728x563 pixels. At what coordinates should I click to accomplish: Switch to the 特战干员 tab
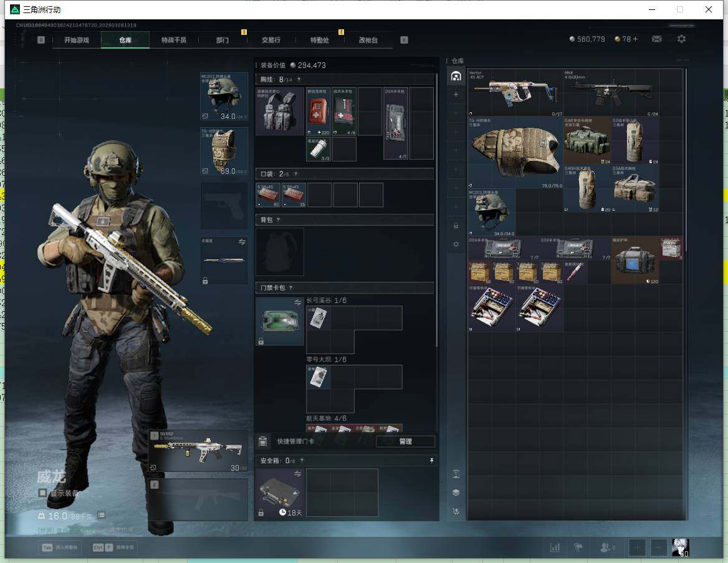point(174,40)
